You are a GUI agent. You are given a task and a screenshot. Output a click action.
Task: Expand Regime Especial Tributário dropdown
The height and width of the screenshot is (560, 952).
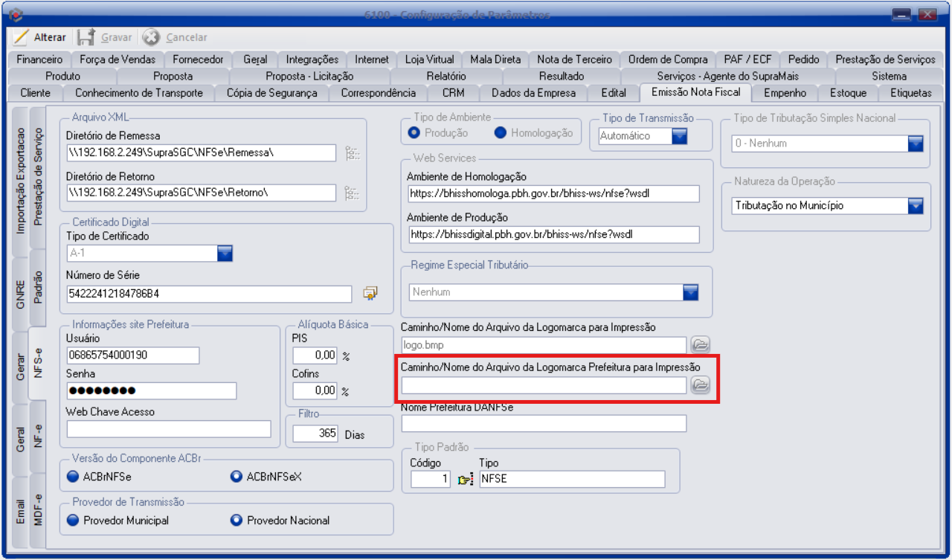pos(691,292)
